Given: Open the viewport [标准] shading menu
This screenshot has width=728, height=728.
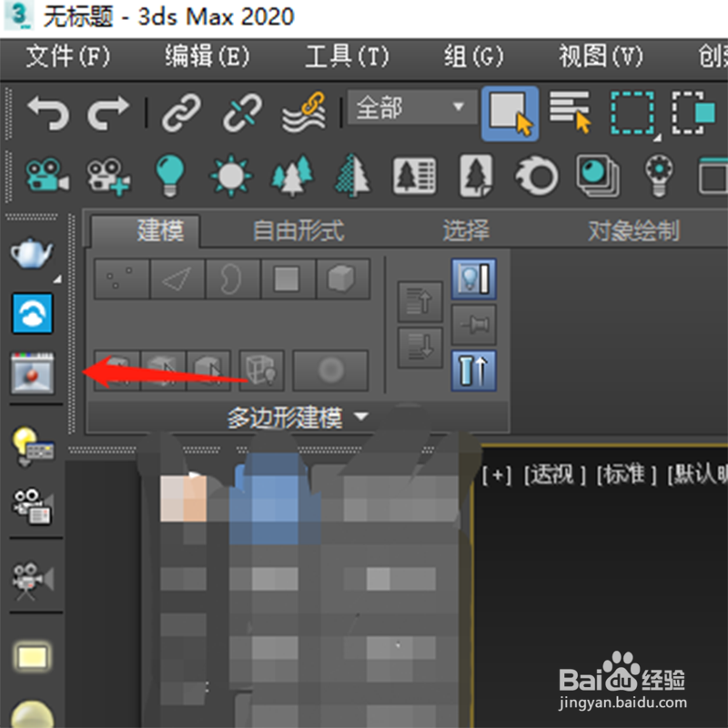Looking at the screenshot, I should (x=626, y=475).
